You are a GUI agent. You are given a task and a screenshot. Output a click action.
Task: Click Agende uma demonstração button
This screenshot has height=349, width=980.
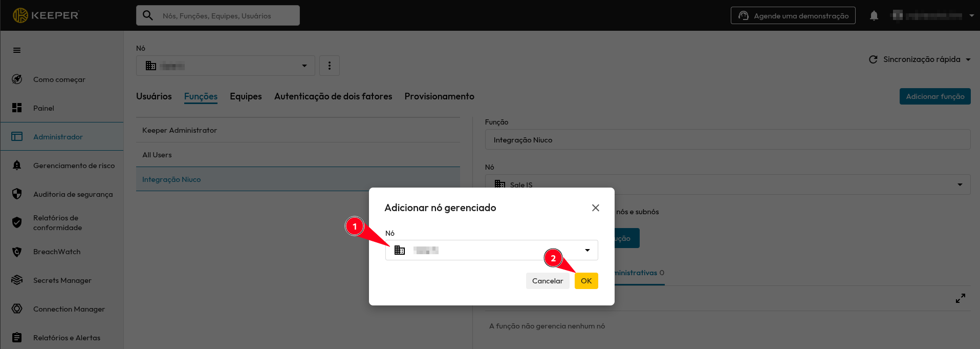pos(793,16)
